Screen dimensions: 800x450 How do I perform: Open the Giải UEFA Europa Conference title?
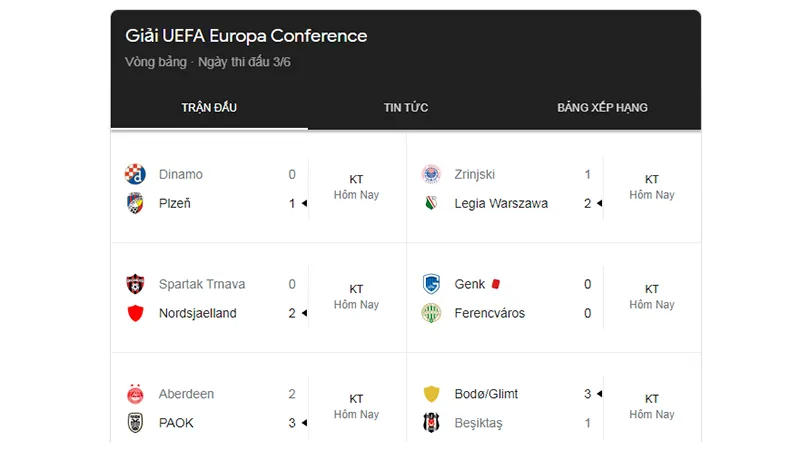[x=246, y=36]
